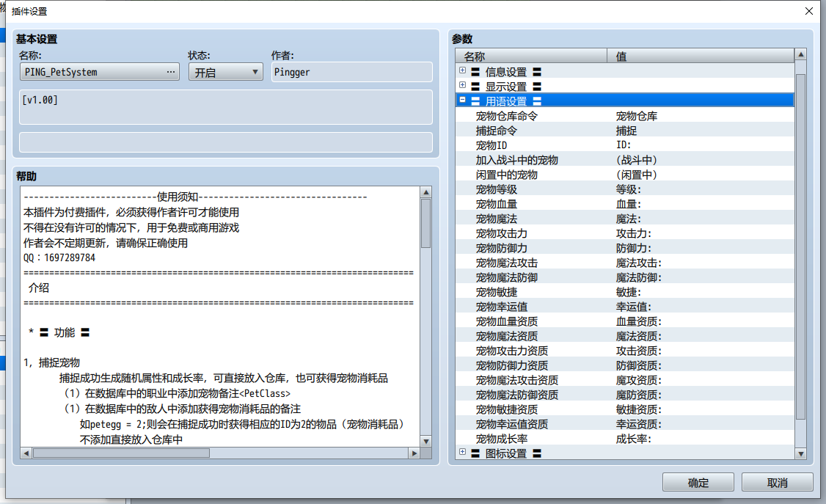This screenshot has height=504, width=826.
Task: Click the 名称 column header
Action: pos(532,56)
